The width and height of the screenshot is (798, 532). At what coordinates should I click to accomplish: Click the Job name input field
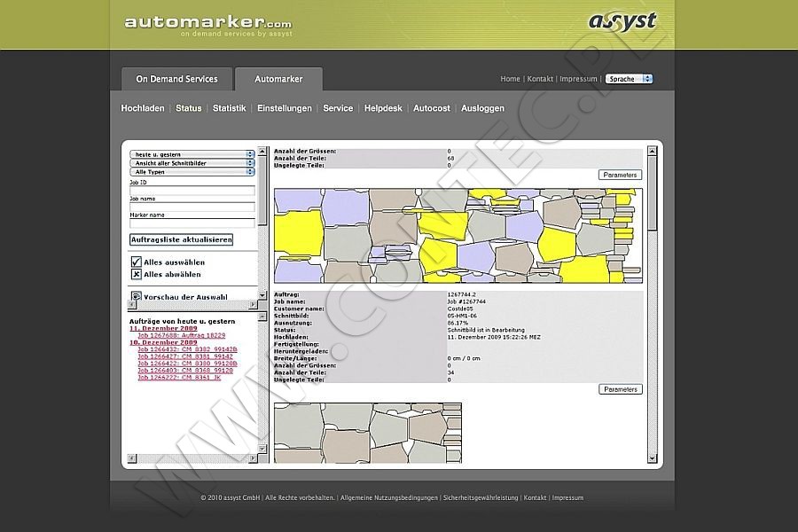coord(192,207)
